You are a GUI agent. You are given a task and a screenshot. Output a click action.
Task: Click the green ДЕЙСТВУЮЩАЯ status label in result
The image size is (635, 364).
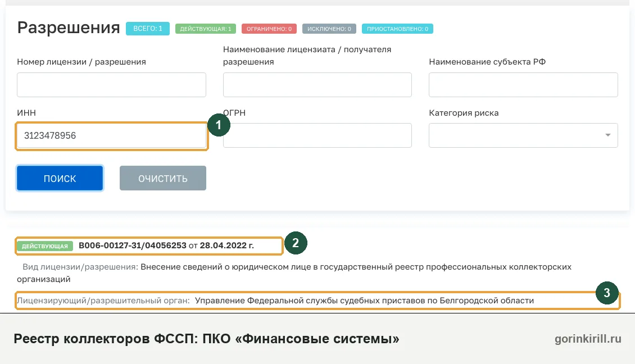[45, 246]
